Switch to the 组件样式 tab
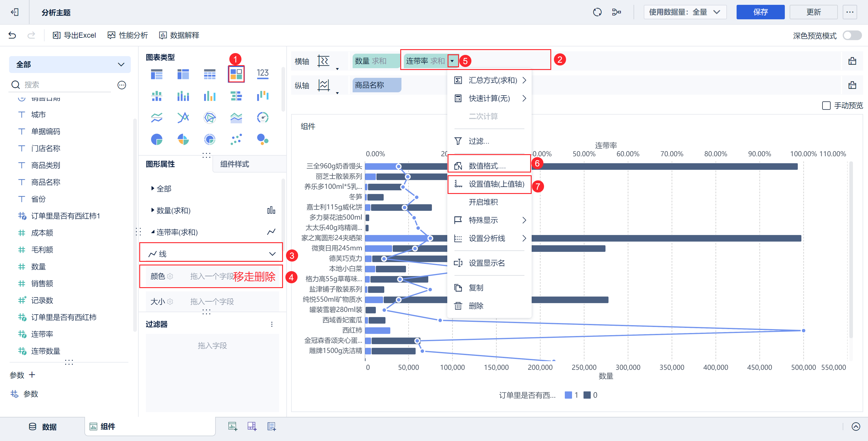Image resolution: width=868 pixels, height=441 pixels. pos(234,164)
